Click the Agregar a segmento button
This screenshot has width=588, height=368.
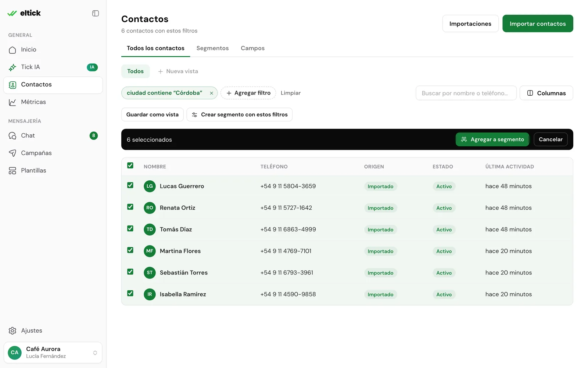[x=492, y=139]
